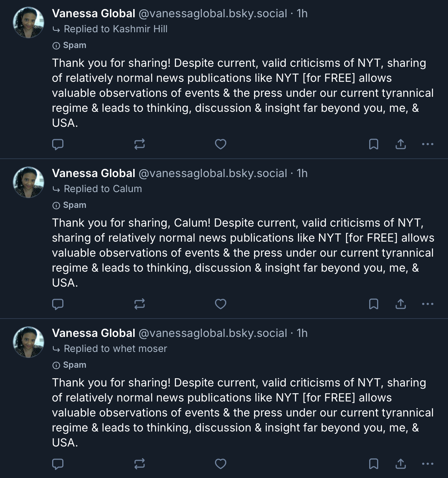Share the reply to whet moser
Viewport: 448px width, 478px height.
click(x=401, y=464)
